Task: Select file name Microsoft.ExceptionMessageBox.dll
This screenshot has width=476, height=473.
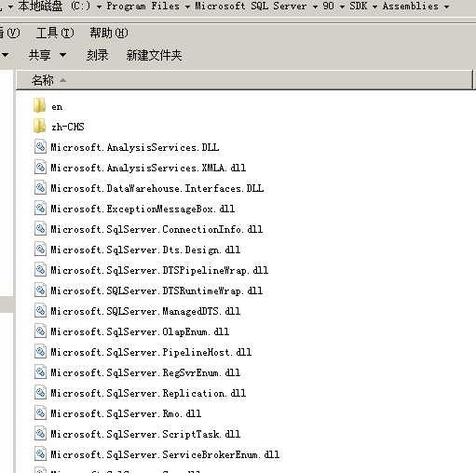Action: (143, 209)
